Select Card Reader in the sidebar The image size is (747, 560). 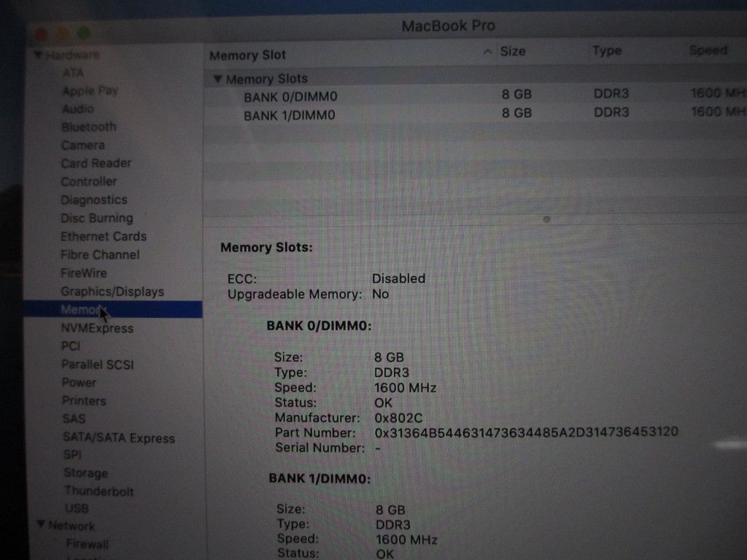(x=96, y=163)
